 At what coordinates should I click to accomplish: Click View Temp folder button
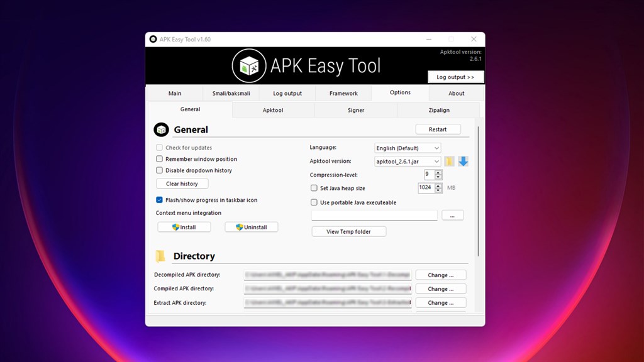point(348,231)
